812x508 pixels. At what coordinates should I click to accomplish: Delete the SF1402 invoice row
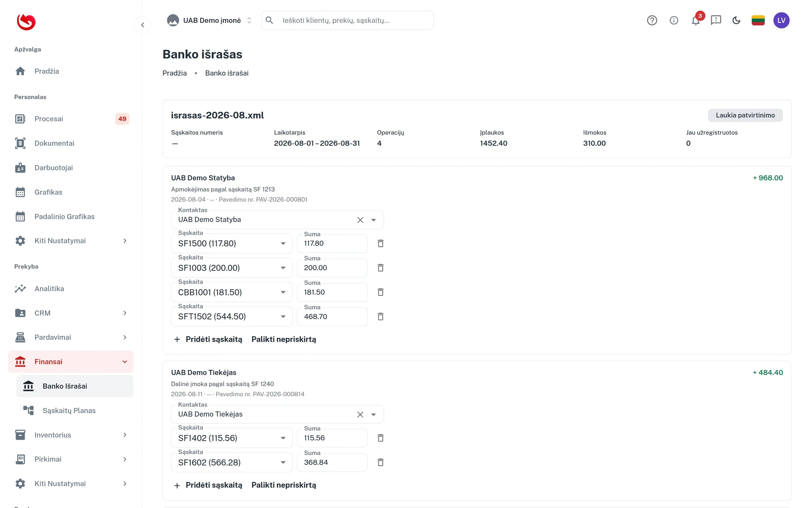tap(380, 438)
